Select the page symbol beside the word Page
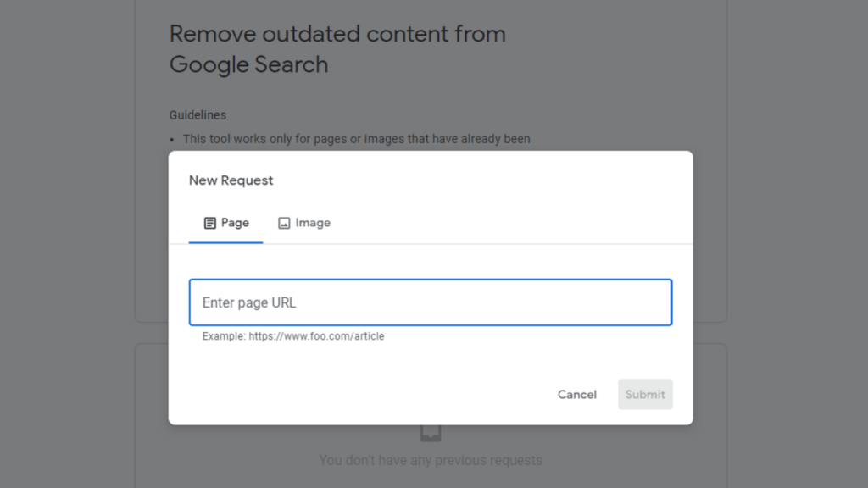The image size is (868, 488). click(x=209, y=223)
